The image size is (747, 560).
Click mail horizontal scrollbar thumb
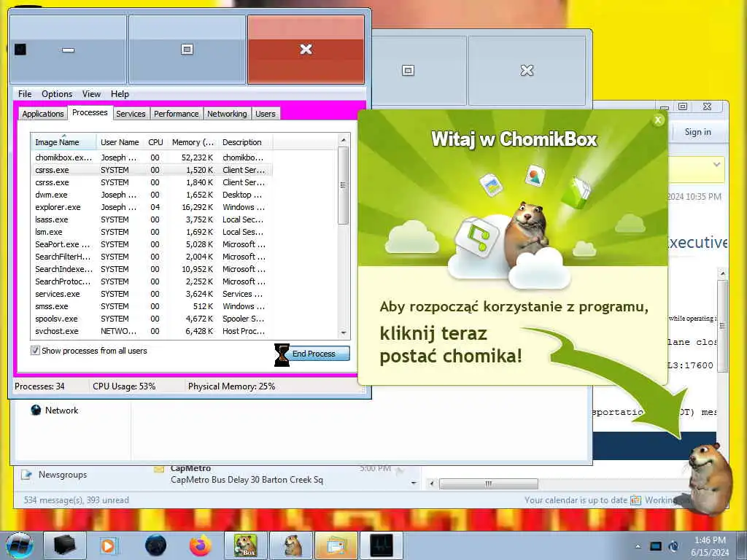488,483
